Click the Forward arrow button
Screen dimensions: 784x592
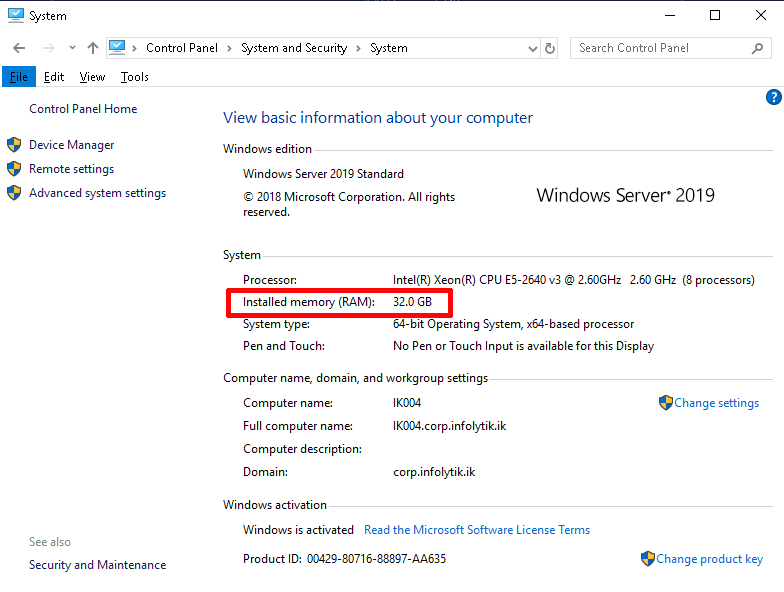48,48
